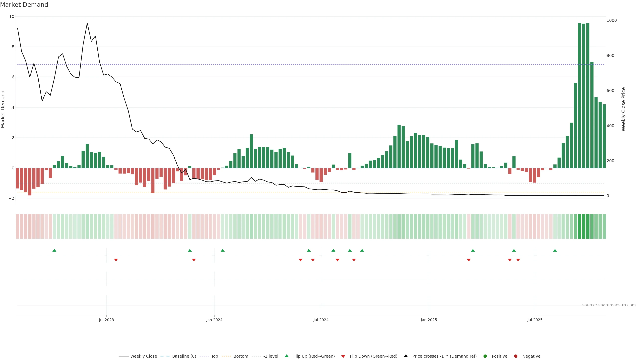644x362 pixels.
Task: Click the Jul 2024 x-axis label
Action: pos(321,320)
